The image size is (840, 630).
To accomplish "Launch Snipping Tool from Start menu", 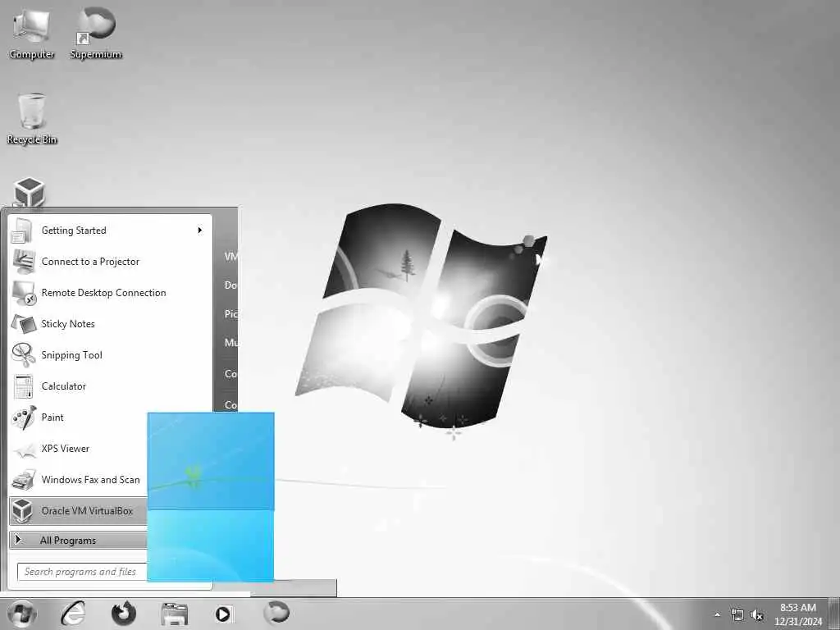I will coord(111,354).
